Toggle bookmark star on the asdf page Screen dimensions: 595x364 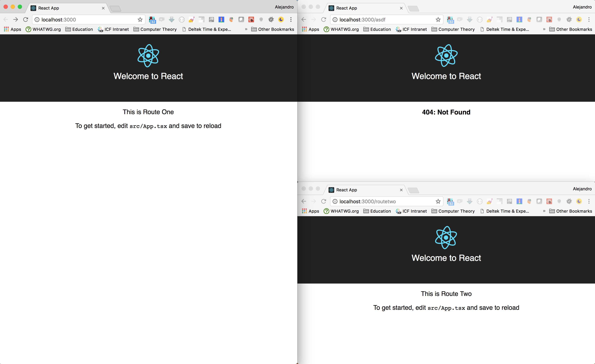[438, 19]
